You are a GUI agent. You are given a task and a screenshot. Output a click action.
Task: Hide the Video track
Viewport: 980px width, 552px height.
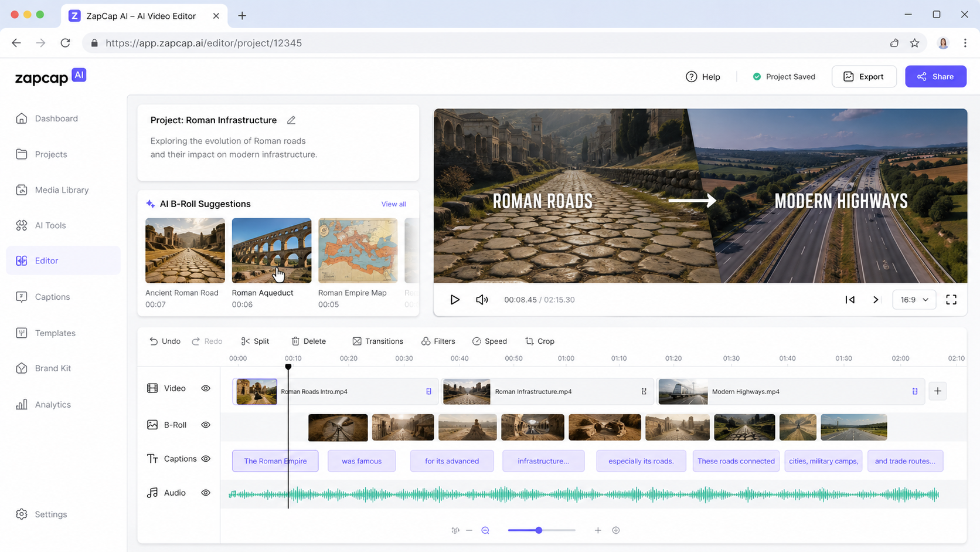(x=206, y=388)
